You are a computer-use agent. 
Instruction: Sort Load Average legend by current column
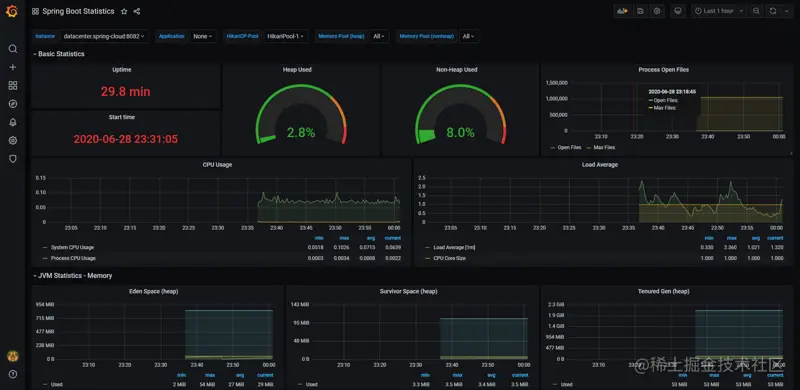(x=775, y=238)
